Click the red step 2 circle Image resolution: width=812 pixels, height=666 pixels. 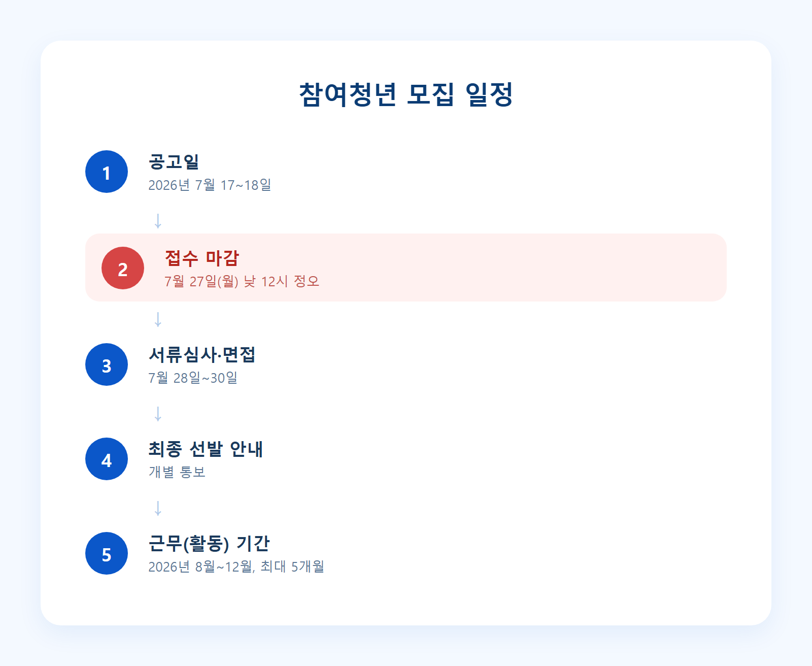123,268
